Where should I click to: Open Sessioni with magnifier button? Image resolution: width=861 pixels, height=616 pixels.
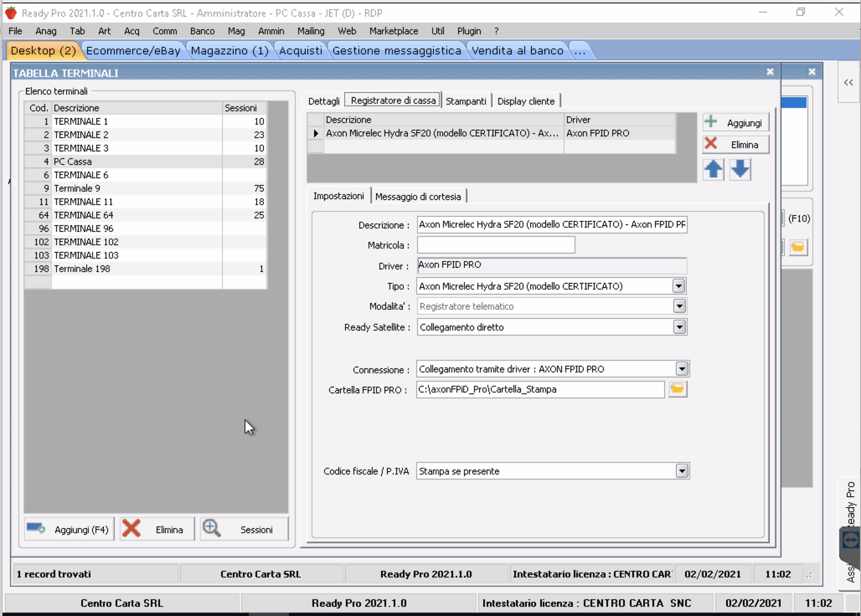click(x=244, y=529)
